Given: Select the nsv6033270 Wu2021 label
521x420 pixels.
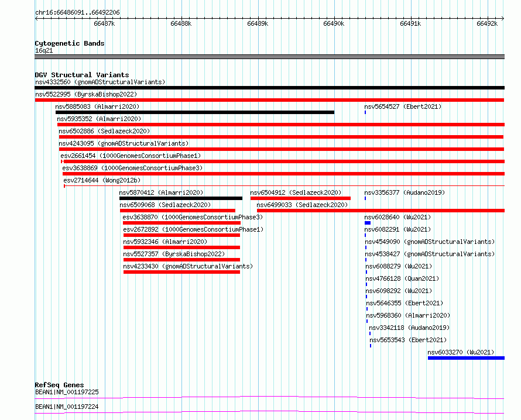Looking at the screenshot, I should [461, 352].
